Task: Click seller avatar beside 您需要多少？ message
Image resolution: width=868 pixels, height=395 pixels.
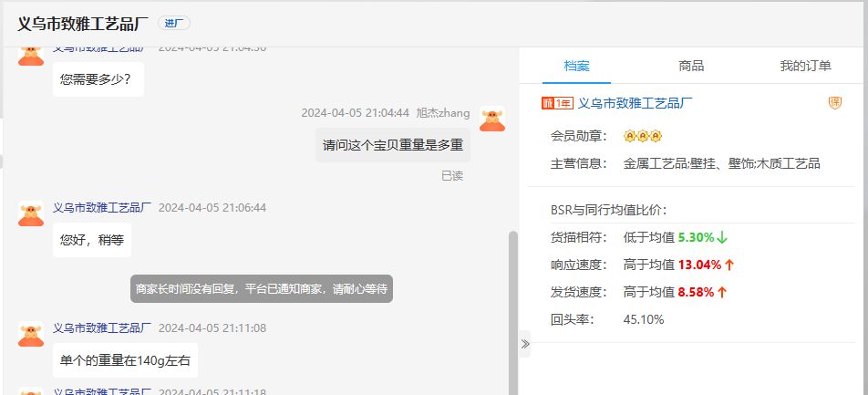Action: click(31, 57)
